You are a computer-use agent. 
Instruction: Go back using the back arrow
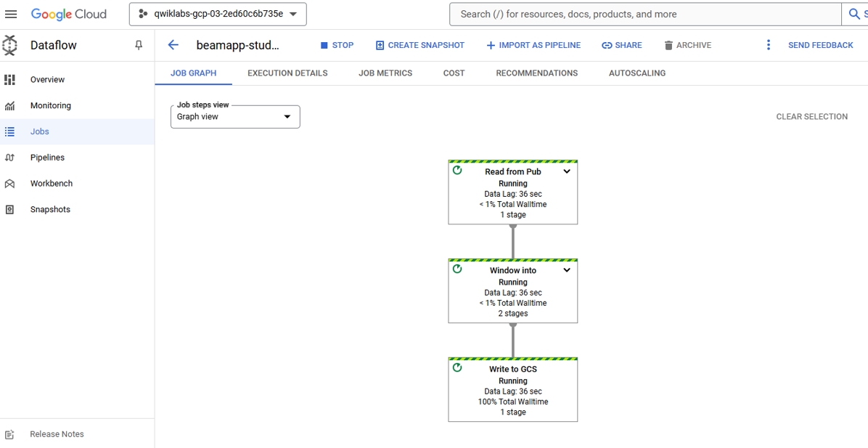click(173, 45)
